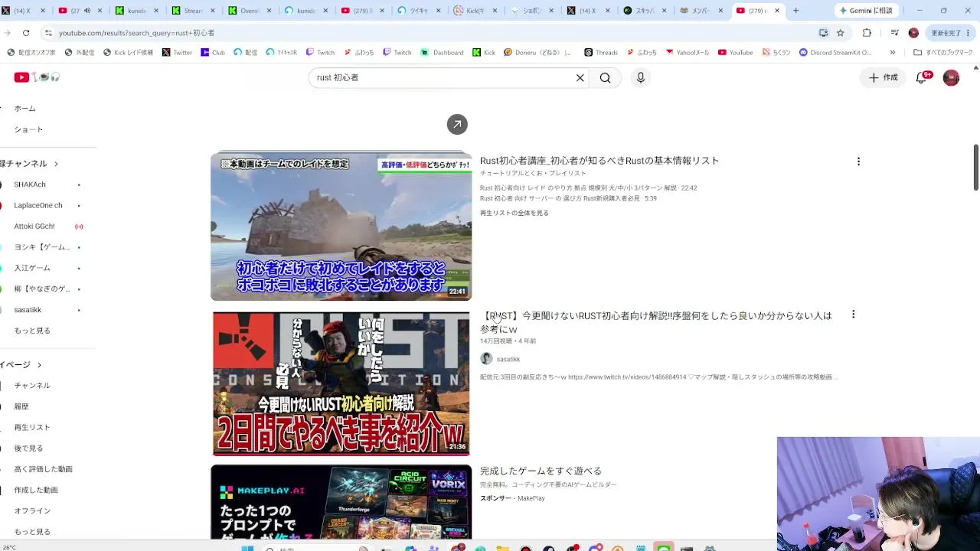
Task: Open the Yahoo!メール bookmark
Action: click(x=688, y=53)
